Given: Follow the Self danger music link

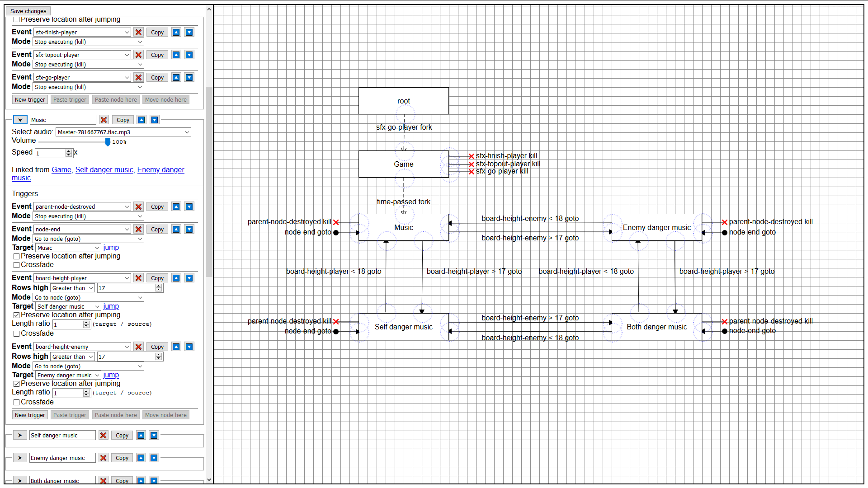Looking at the screenshot, I should click(104, 169).
